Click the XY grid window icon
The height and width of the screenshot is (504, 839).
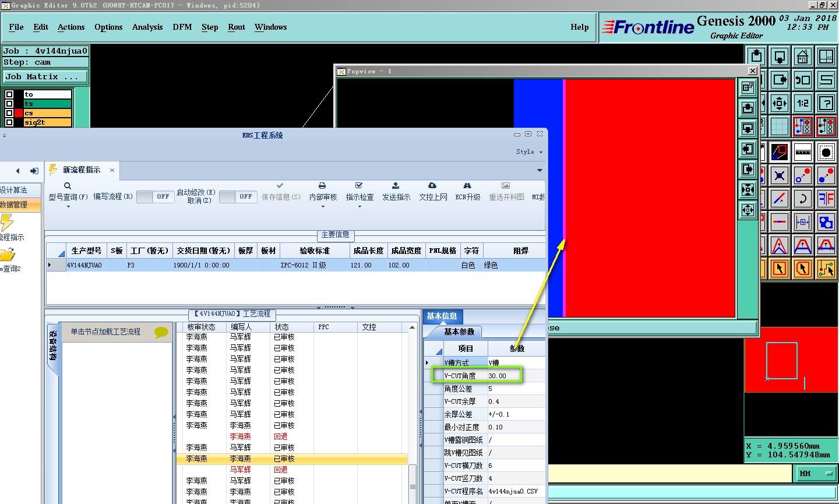coord(826,57)
